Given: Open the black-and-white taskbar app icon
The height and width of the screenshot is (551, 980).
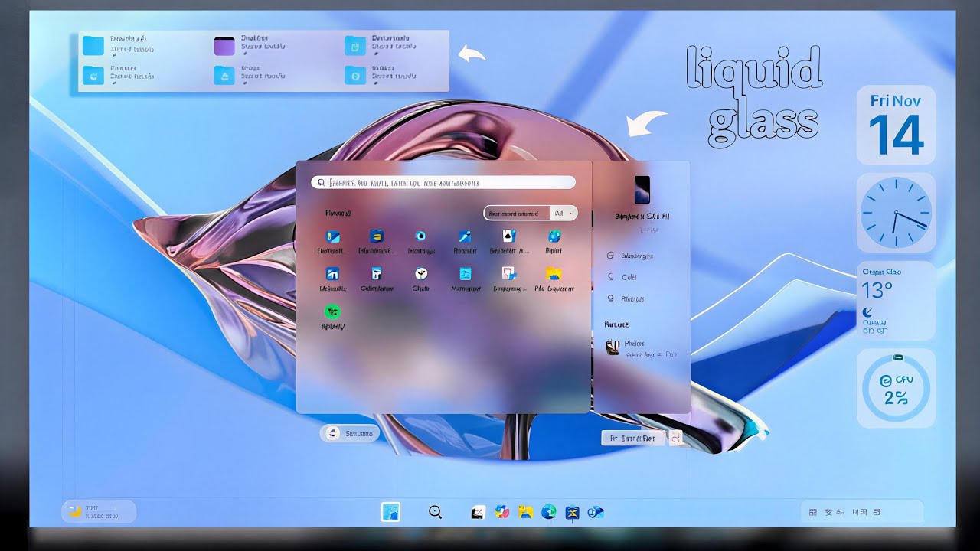Looking at the screenshot, I should coord(479,512).
